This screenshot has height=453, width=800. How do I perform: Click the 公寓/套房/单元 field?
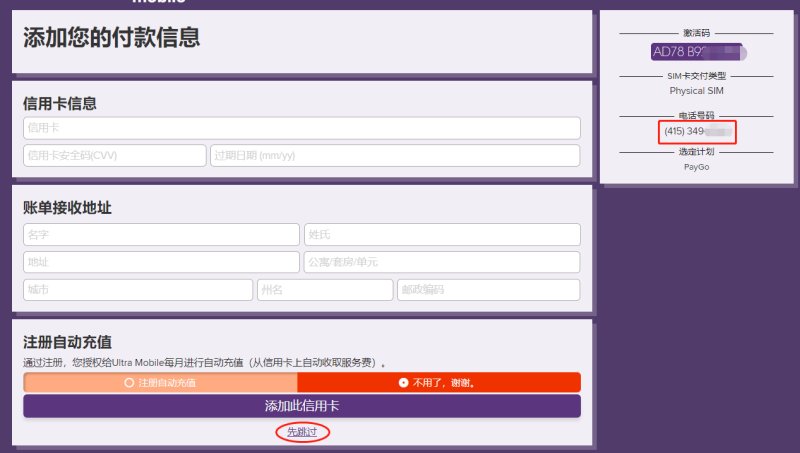442,262
